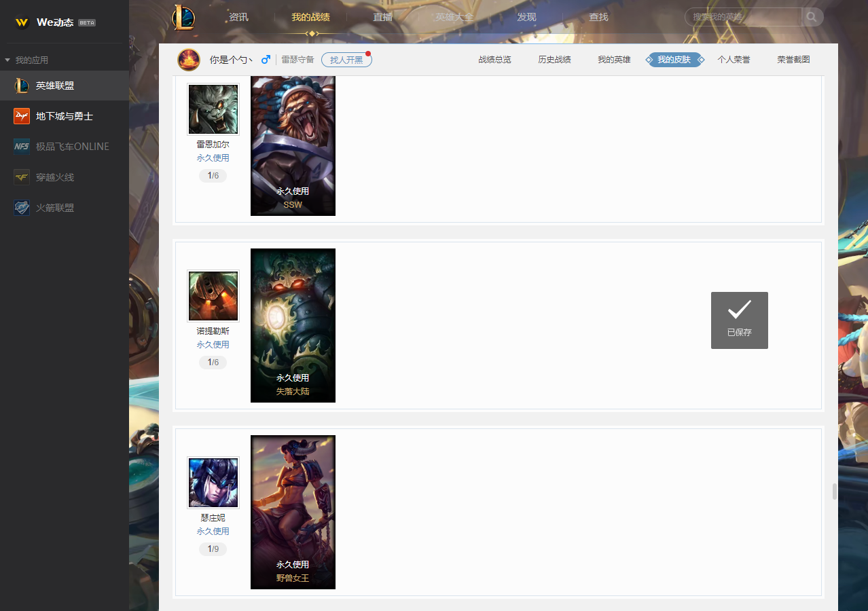Viewport: 868px width, 611px height.
Task: Open the 野兽女王 skin card
Action: point(293,512)
